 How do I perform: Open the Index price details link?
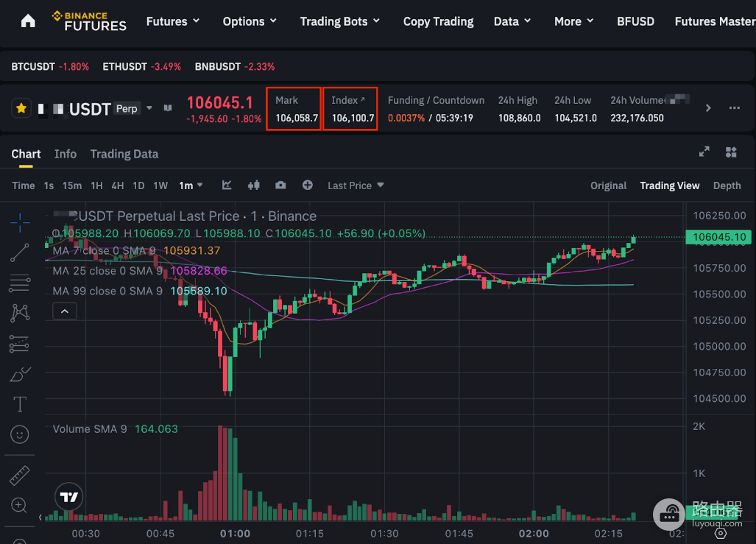pyautogui.click(x=348, y=100)
